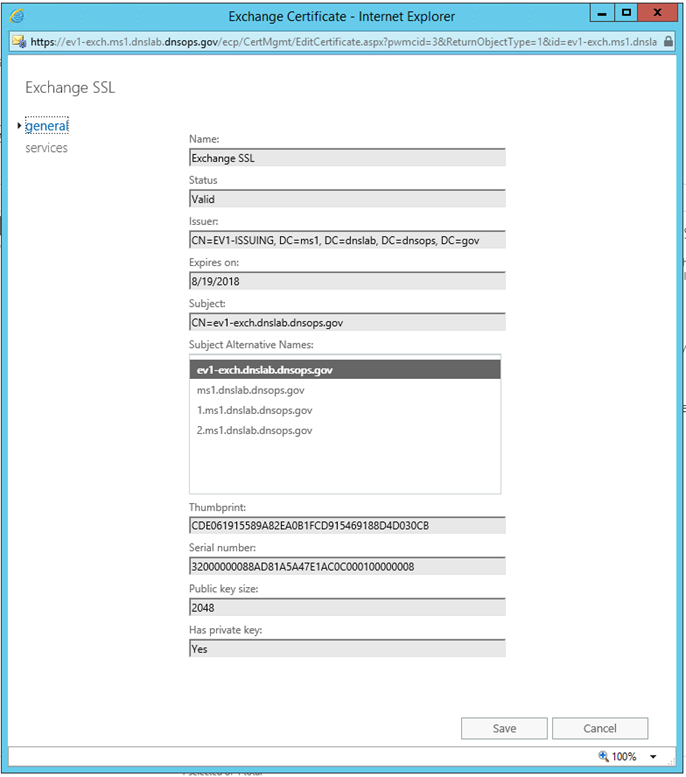Maximize the Exchange Certificate window

[x=627, y=13]
